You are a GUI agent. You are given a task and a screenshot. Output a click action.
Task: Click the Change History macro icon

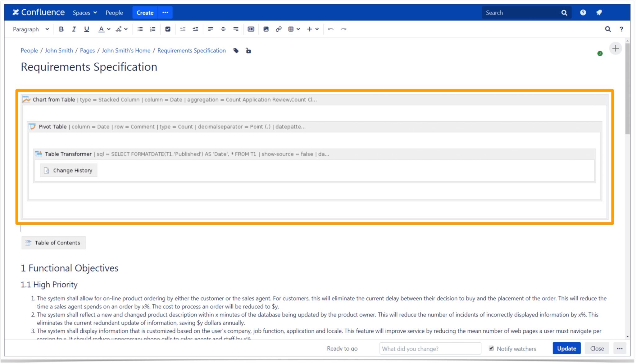point(47,170)
